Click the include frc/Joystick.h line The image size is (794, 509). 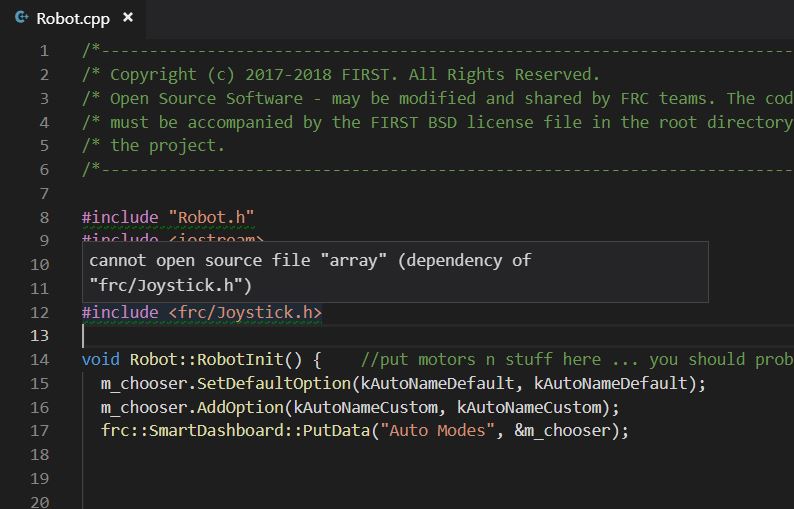(x=202, y=312)
